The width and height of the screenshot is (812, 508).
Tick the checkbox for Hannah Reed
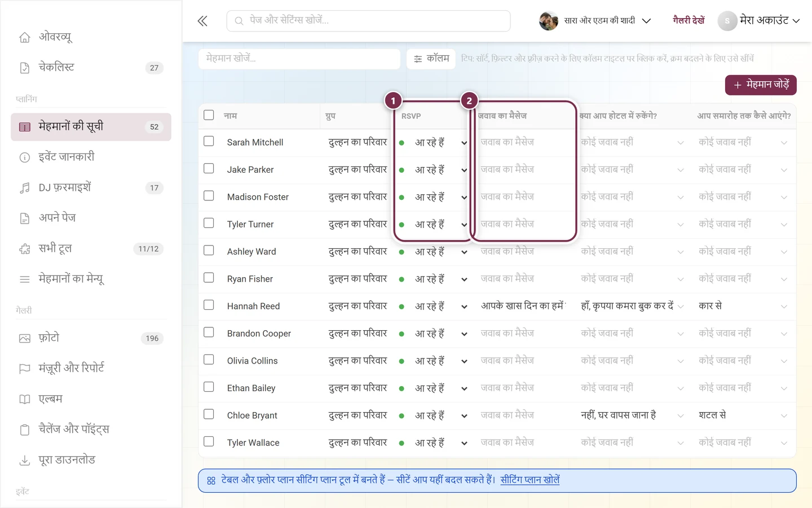coord(209,305)
